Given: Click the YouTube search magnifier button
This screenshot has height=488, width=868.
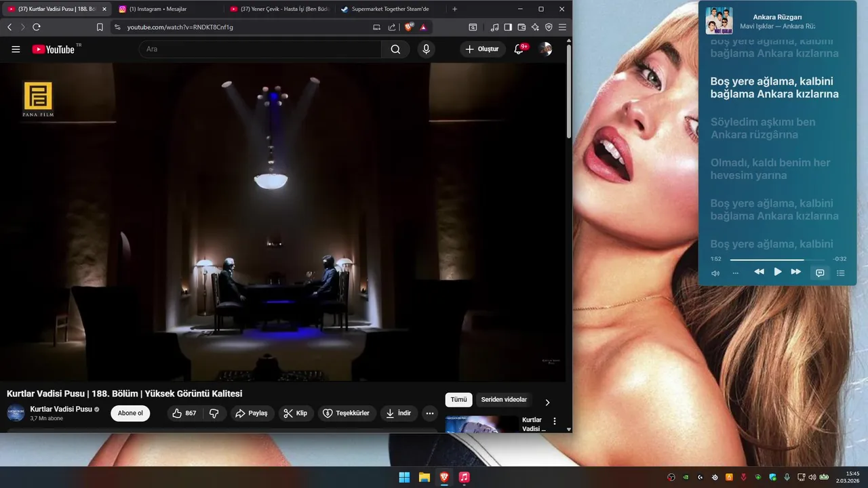Looking at the screenshot, I should [x=395, y=49].
